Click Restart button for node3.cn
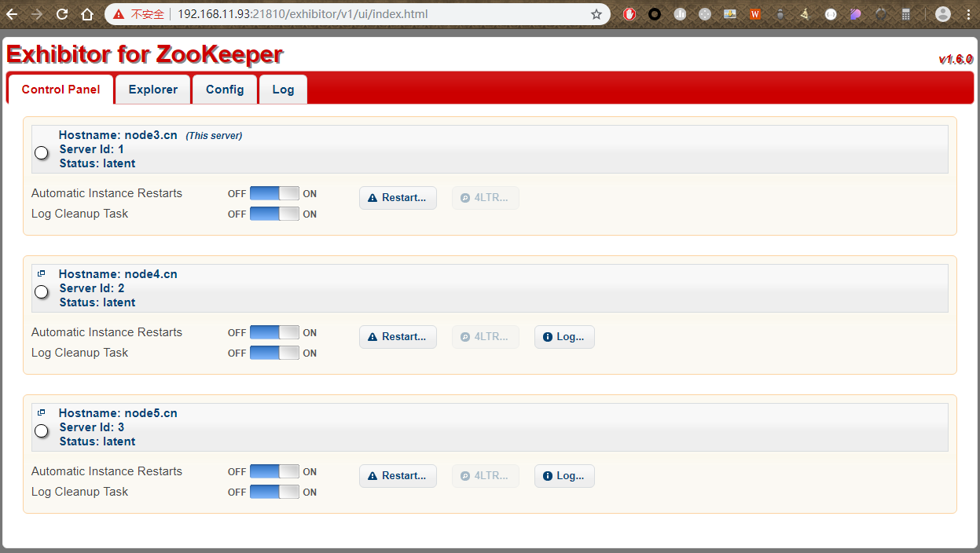 click(398, 198)
